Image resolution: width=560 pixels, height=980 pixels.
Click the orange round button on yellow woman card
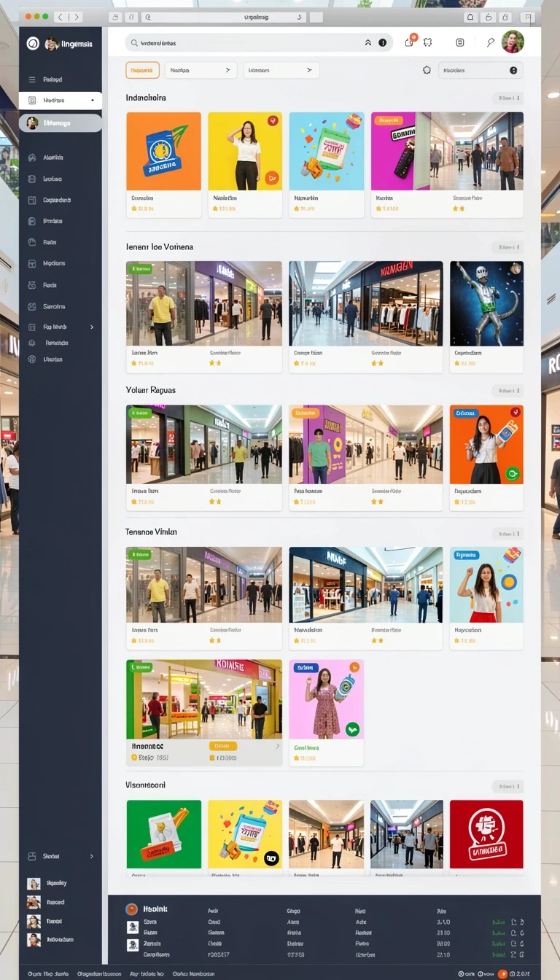(271, 177)
